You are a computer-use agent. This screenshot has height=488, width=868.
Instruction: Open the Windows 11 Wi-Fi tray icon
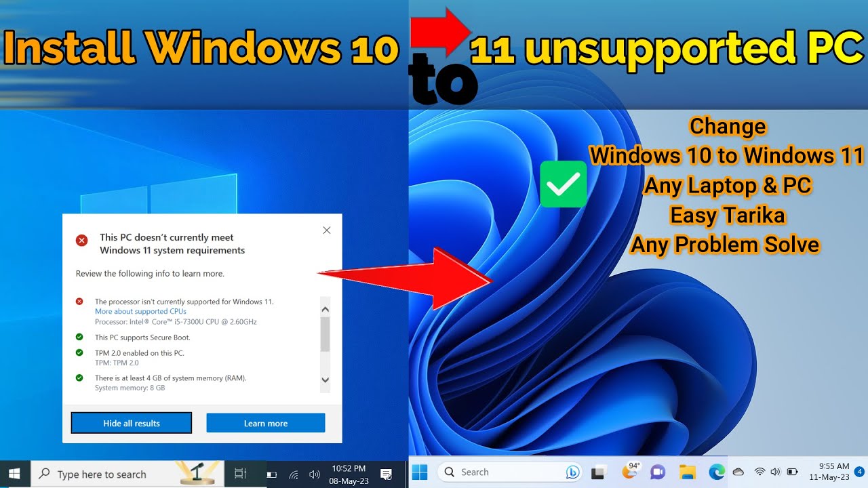click(x=759, y=472)
